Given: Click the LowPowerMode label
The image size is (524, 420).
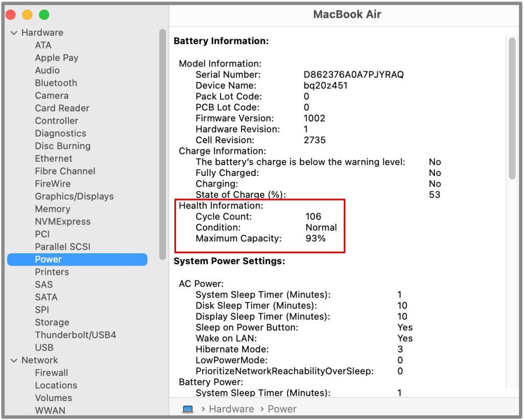Looking at the screenshot, I should click(x=232, y=360).
